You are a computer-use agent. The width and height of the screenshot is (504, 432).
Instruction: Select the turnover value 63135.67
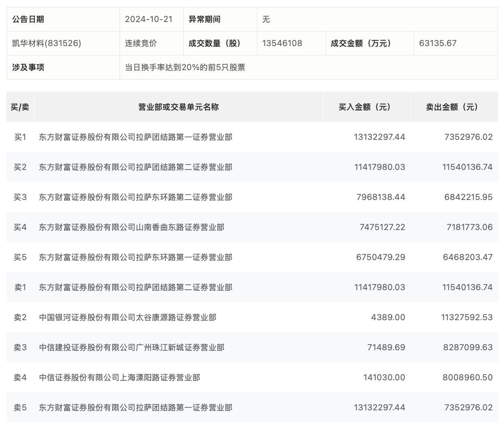coord(437,43)
